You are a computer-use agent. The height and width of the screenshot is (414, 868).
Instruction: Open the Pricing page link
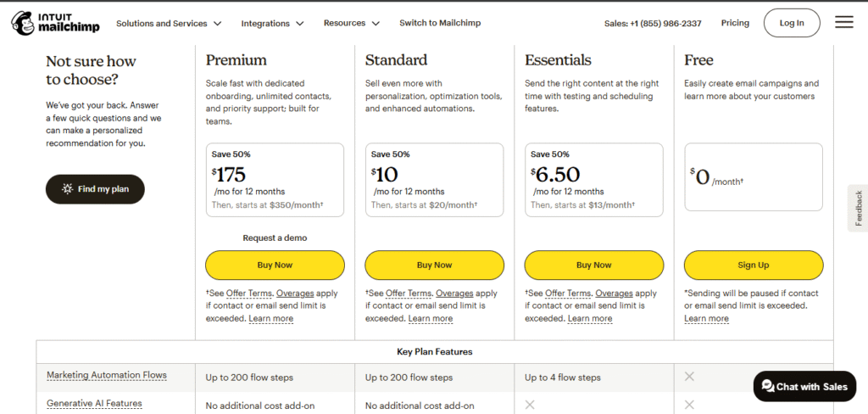point(735,23)
